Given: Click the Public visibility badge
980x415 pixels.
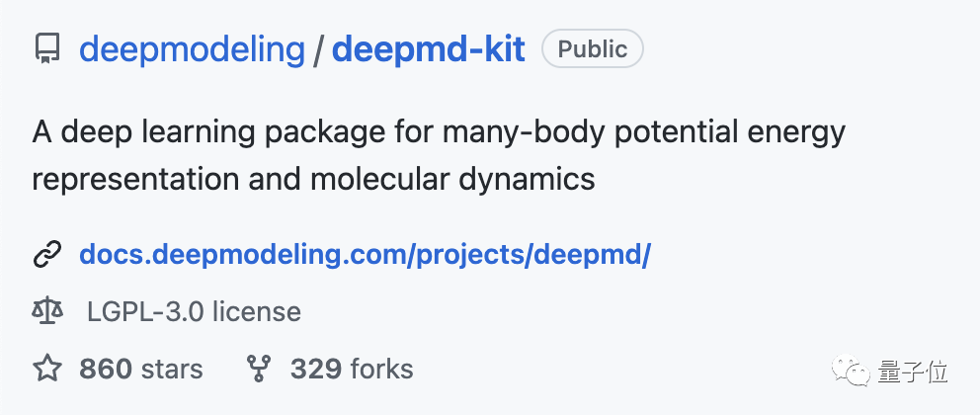Looking at the screenshot, I should 593,48.
